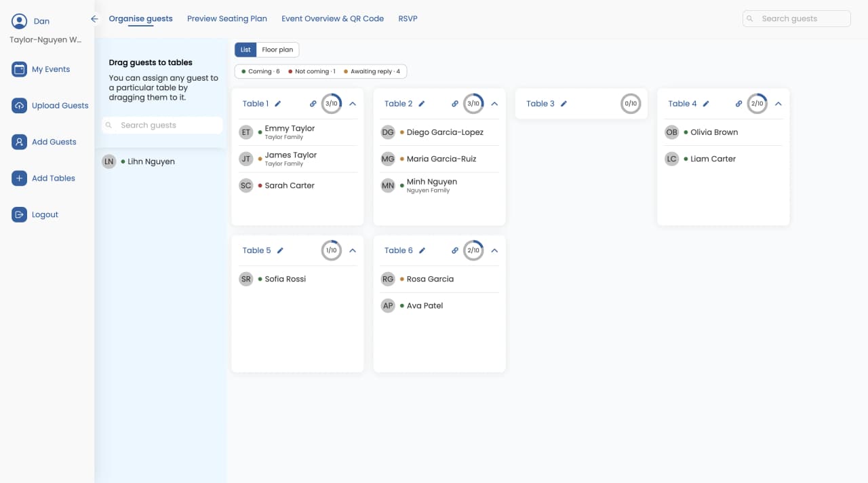Open Add Guests page

point(54,142)
